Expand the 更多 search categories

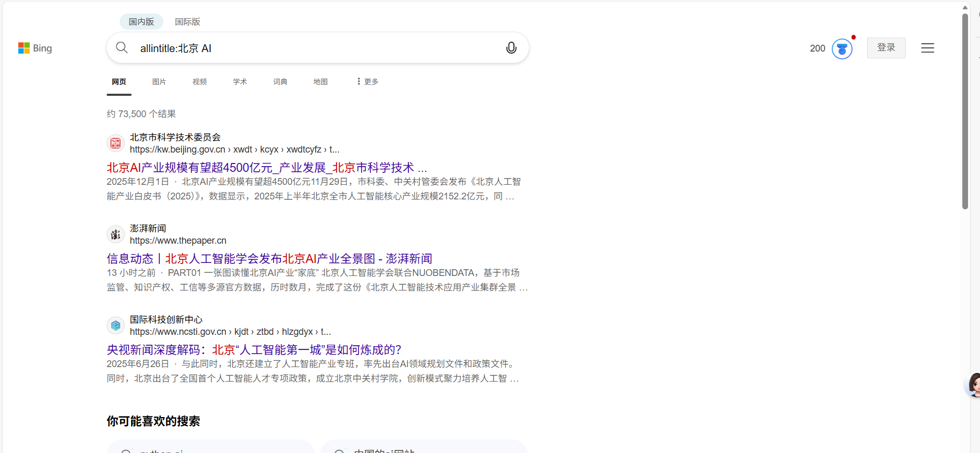click(367, 81)
